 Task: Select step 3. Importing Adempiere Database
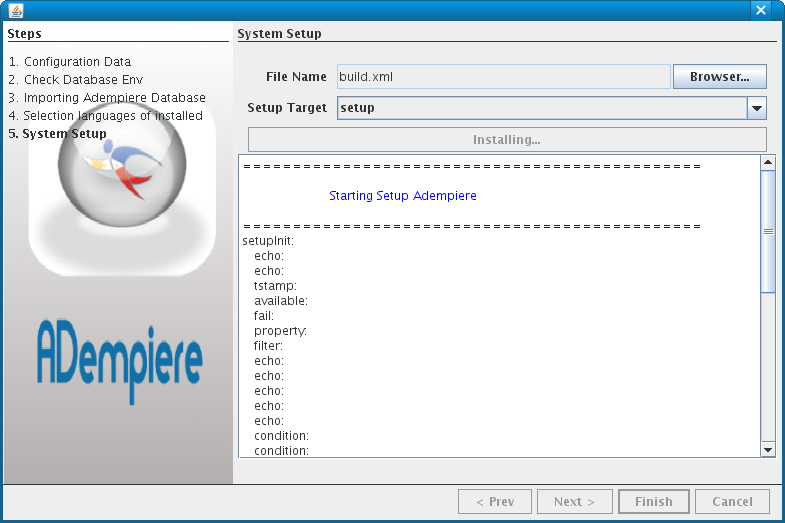click(107, 98)
